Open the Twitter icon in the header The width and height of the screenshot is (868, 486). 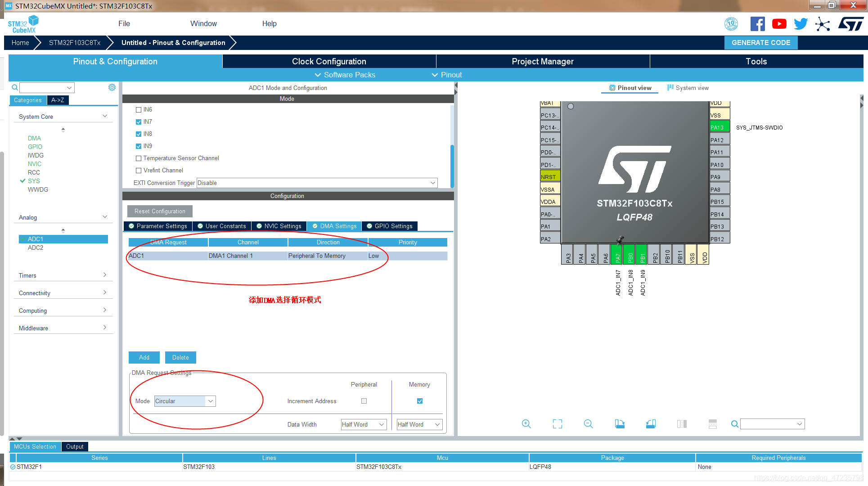(x=801, y=24)
